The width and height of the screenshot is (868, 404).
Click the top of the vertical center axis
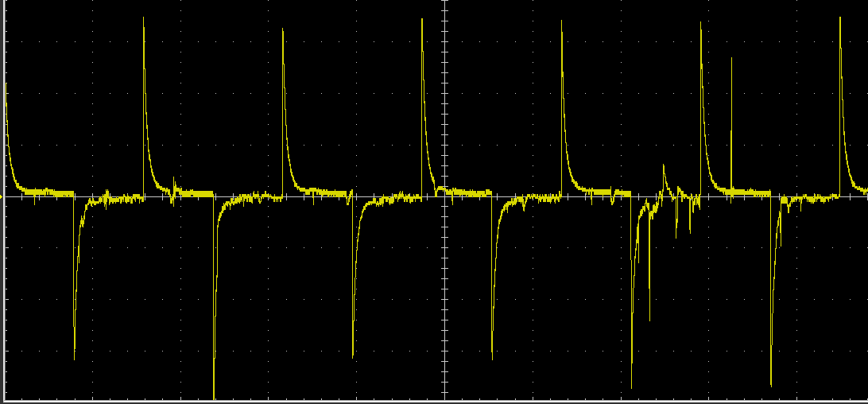pos(445,4)
